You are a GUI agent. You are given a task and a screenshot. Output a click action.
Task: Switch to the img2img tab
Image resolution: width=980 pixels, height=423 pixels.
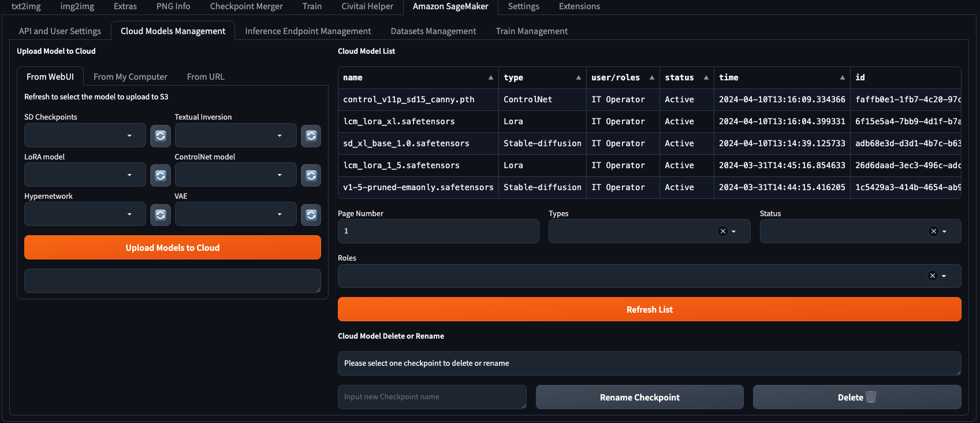pyautogui.click(x=77, y=6)
